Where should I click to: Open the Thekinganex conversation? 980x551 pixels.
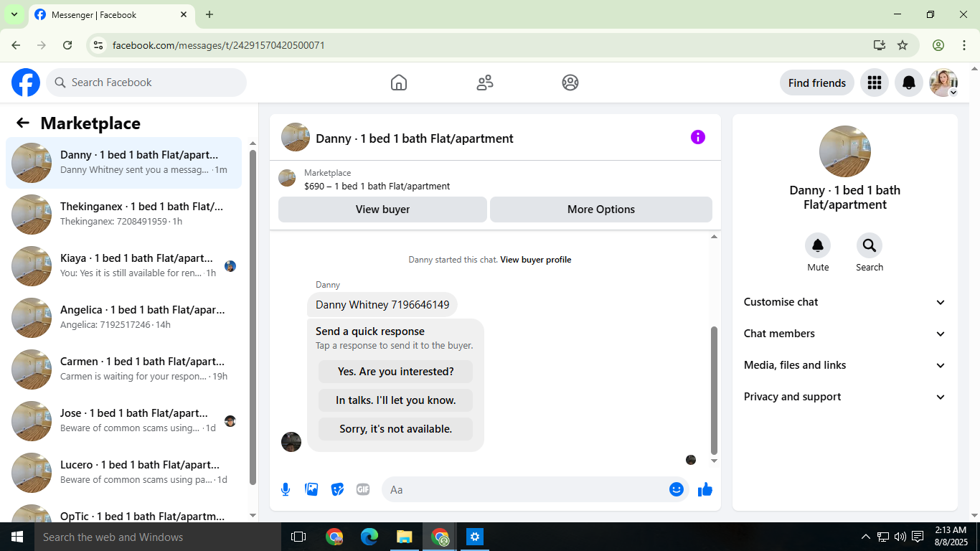[124, 215]
